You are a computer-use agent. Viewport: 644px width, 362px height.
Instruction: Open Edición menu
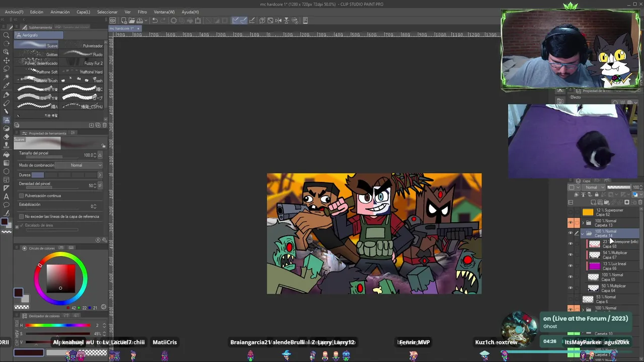click(37, 12)
